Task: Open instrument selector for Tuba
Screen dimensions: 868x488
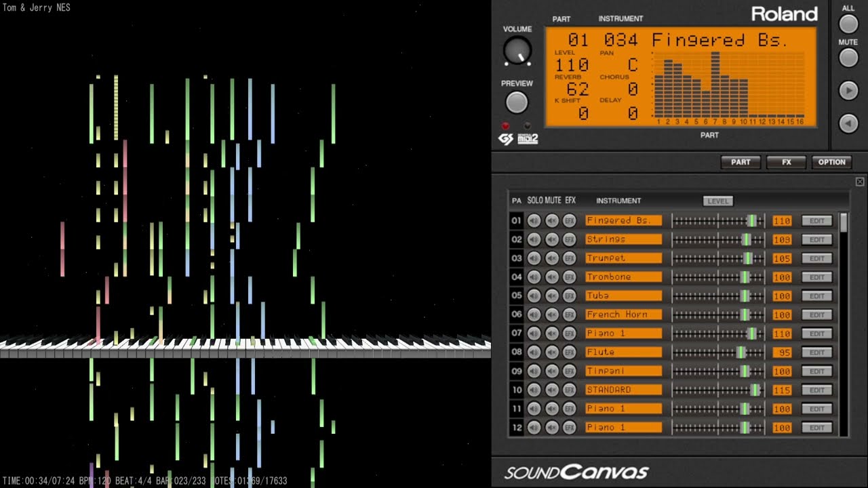Action: 623,296
